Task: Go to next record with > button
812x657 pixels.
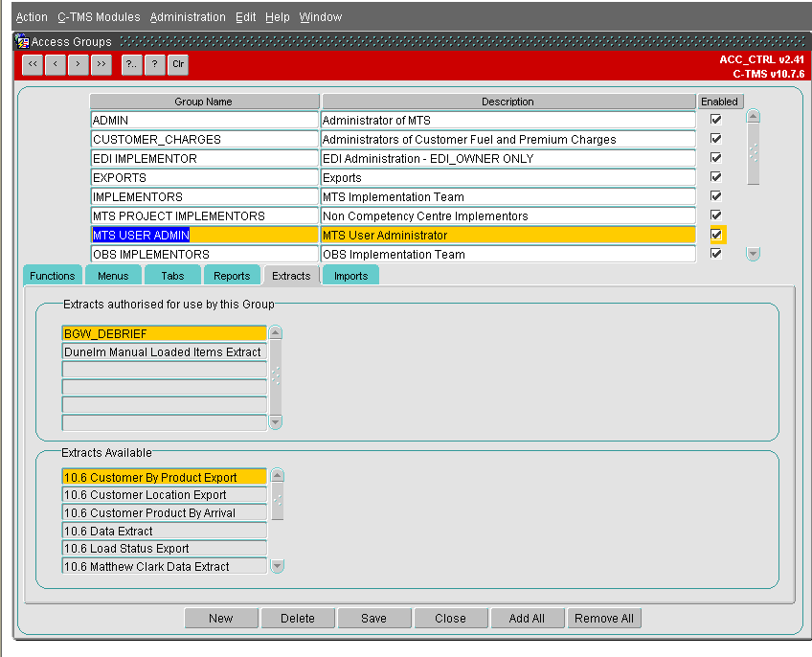Action: click(x=79, y=65)
